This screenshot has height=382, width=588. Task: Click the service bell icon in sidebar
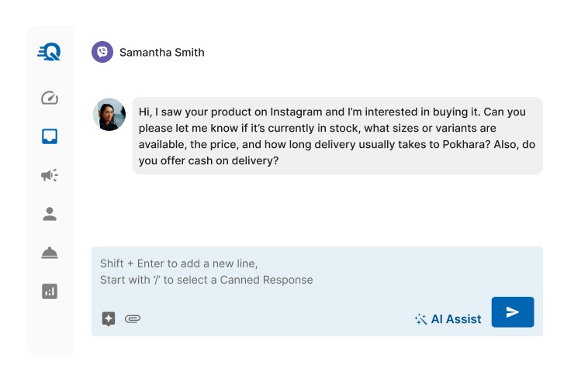point(50,253)
